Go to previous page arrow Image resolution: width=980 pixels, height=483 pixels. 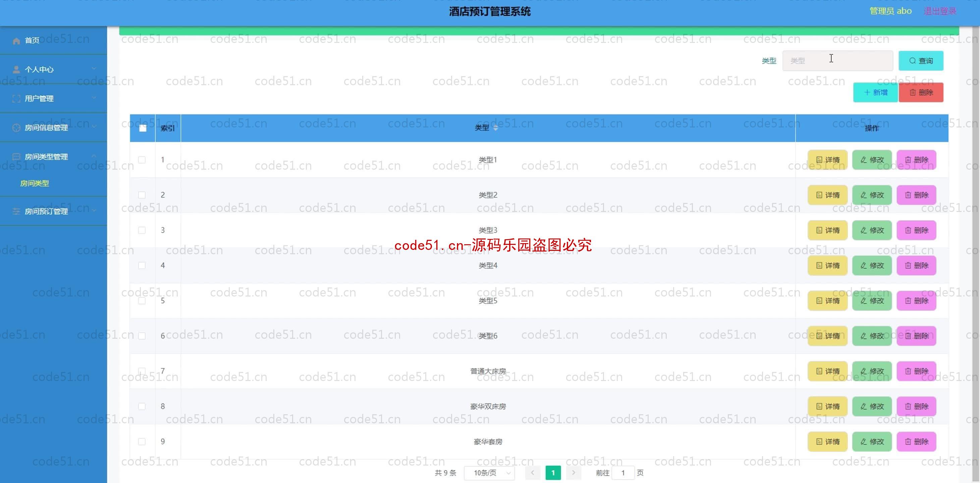coord(533,473)
